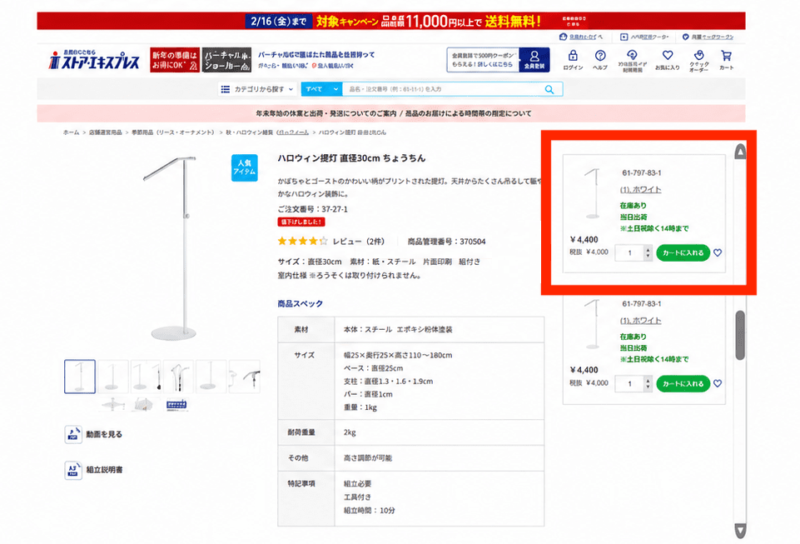The height and width of the screenshot is (544, 800).
Task: Select the fourth product thumbnail
Action: pyautogui.click(x=179, y=377)
